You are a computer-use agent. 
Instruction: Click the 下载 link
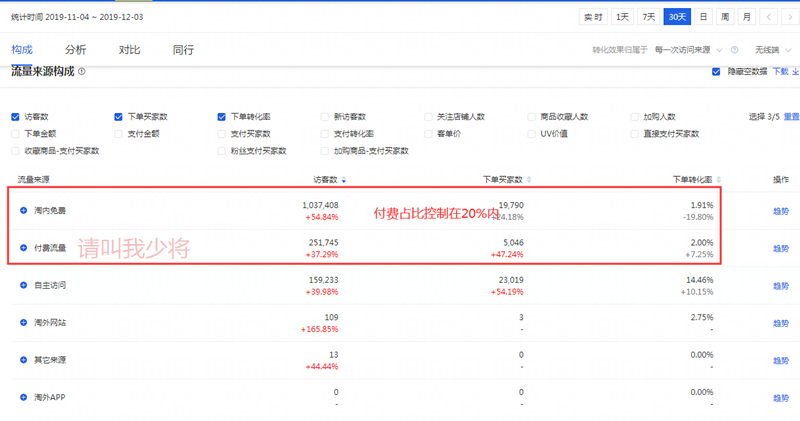pos(781,71)
